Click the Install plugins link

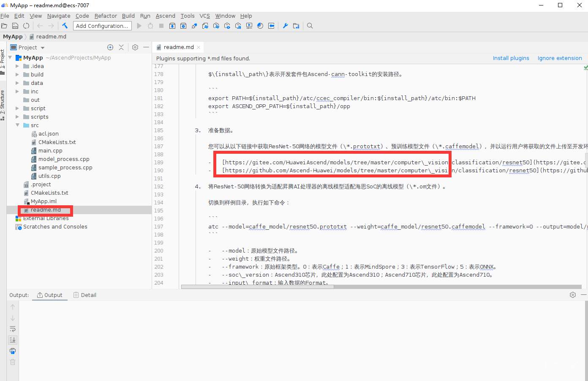pos(511,58)
